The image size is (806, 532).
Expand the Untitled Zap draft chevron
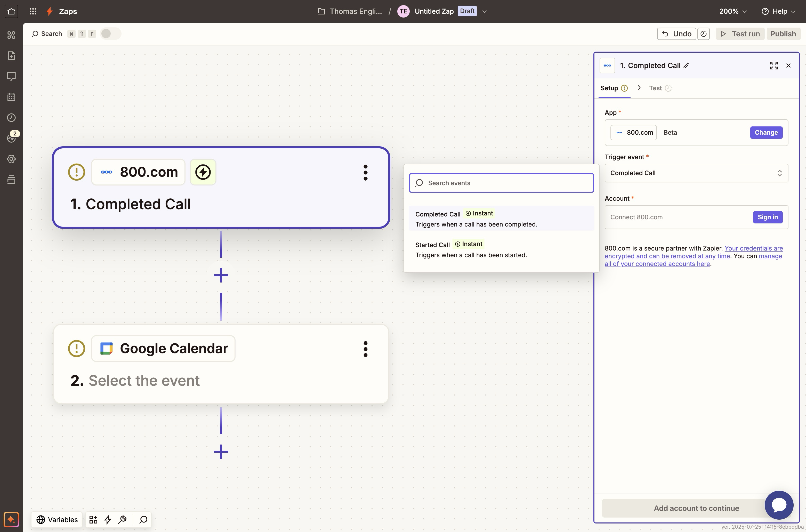pos(485,12)
